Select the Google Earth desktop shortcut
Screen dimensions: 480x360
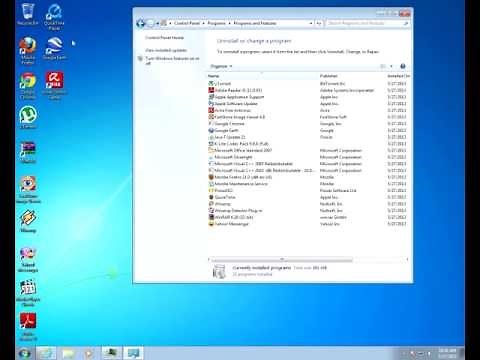click(54, 48)
